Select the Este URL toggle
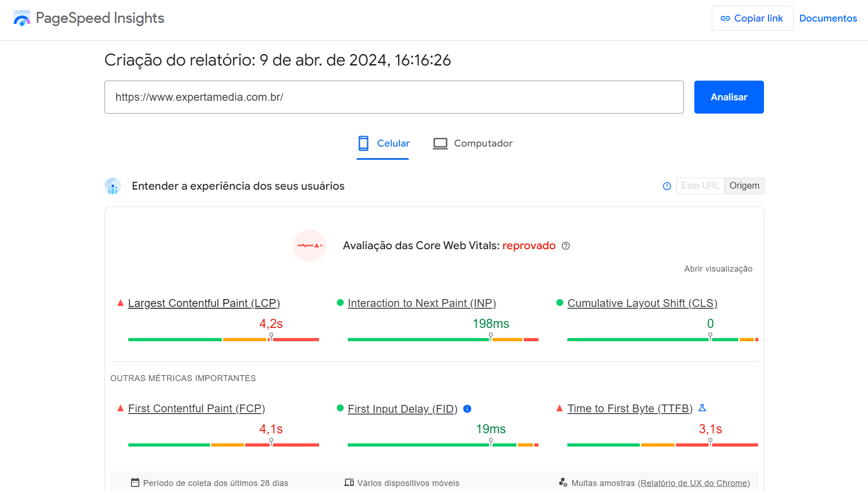This screenshot has width=868, height=491. (700, 185)
